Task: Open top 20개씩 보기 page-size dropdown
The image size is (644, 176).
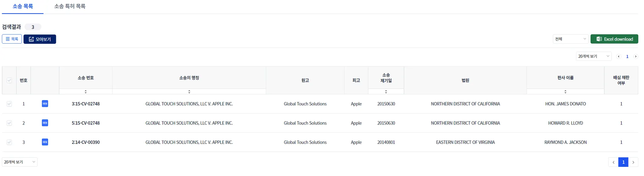Action: (x=593, y=56)
